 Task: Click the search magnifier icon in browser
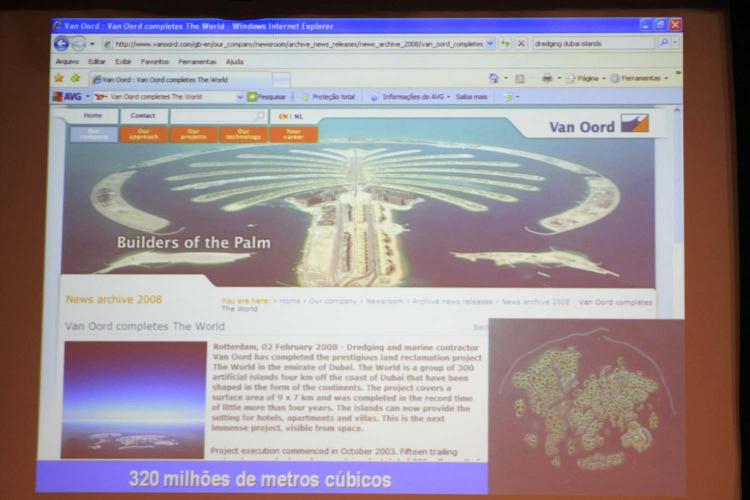click(663, 43)
